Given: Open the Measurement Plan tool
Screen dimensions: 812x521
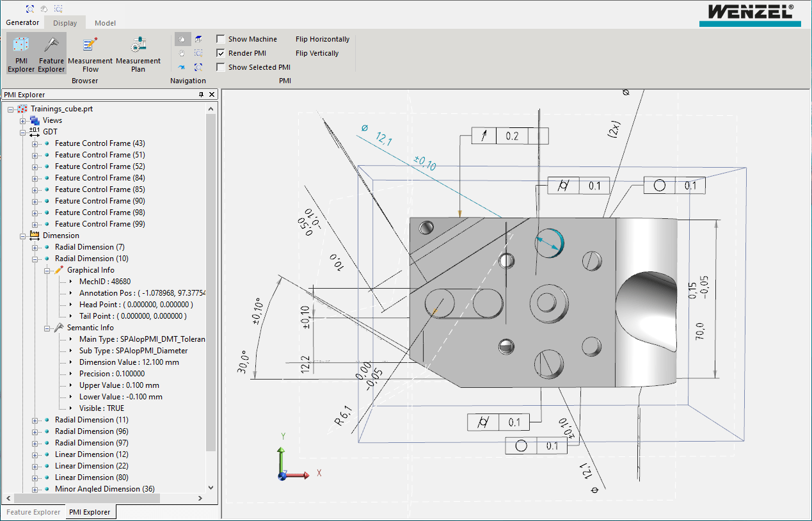Looking at the screenshot, I should 138,54.
